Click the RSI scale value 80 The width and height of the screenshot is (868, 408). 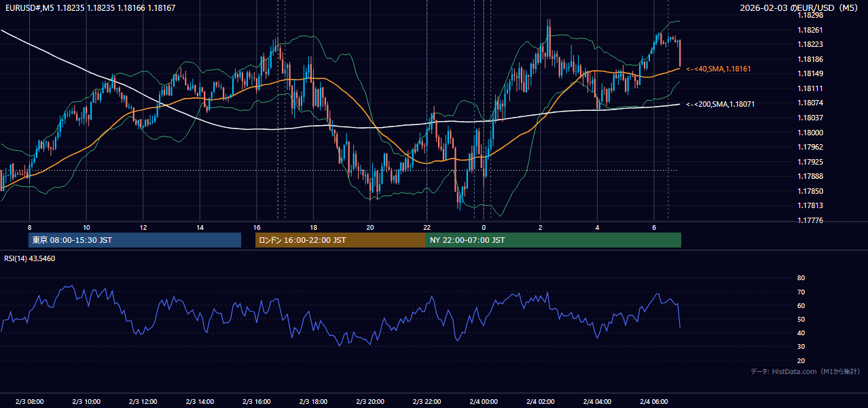(x=801, y=278)
